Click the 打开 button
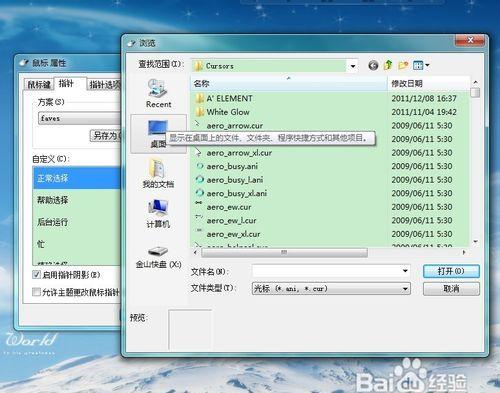500x393 pixels. tap(451, 271)
